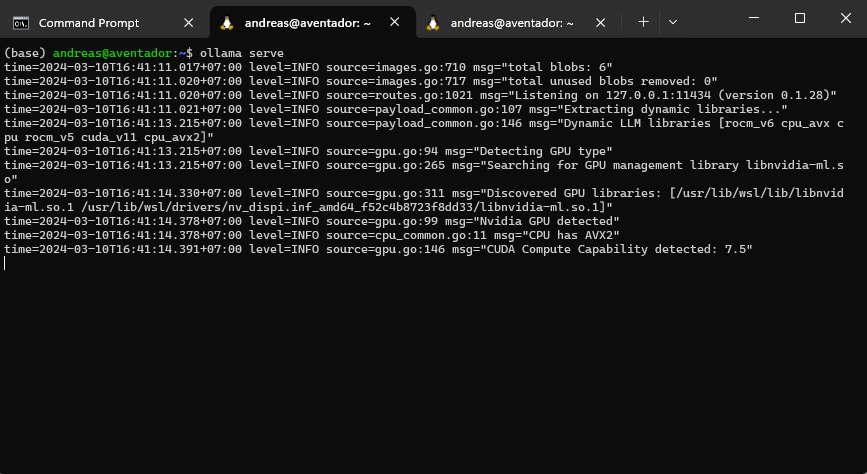This screenshot has height=474, width=867.
Task: Click the 'ollama serve' command text
Action: point(242,54)
